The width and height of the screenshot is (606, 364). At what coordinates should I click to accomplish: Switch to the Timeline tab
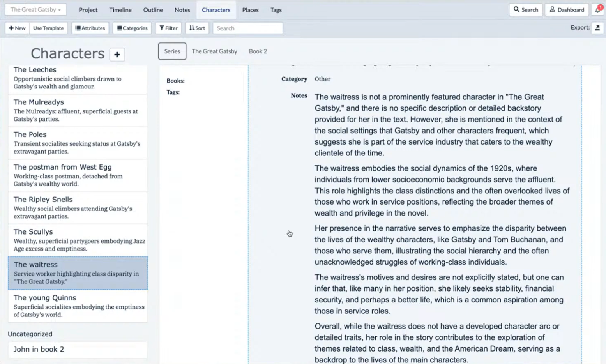(120, 10)
